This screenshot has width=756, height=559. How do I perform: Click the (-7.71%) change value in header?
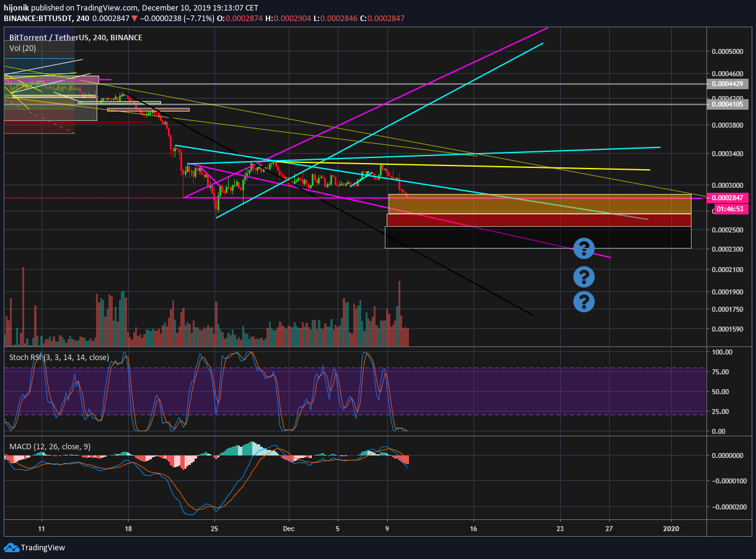[198, 19]
